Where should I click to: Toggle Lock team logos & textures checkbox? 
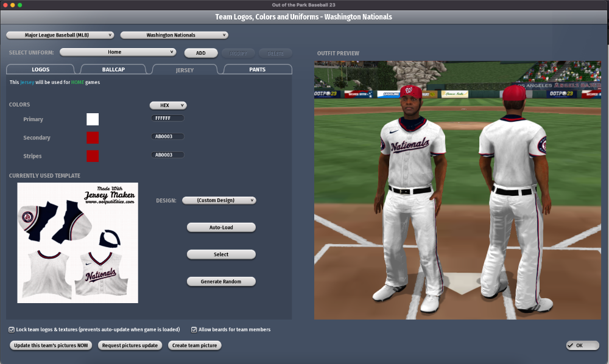pos(12,330)
